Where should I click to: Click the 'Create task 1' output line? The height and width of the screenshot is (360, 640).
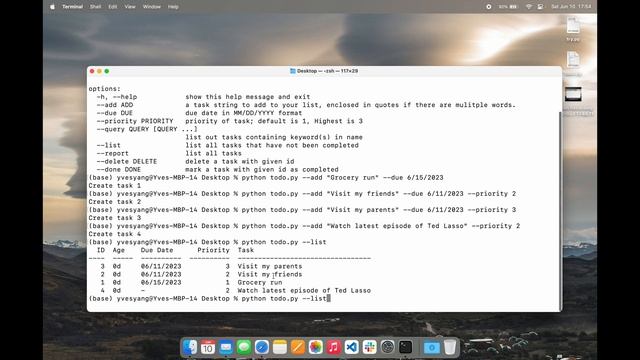(x=115, y=186)
